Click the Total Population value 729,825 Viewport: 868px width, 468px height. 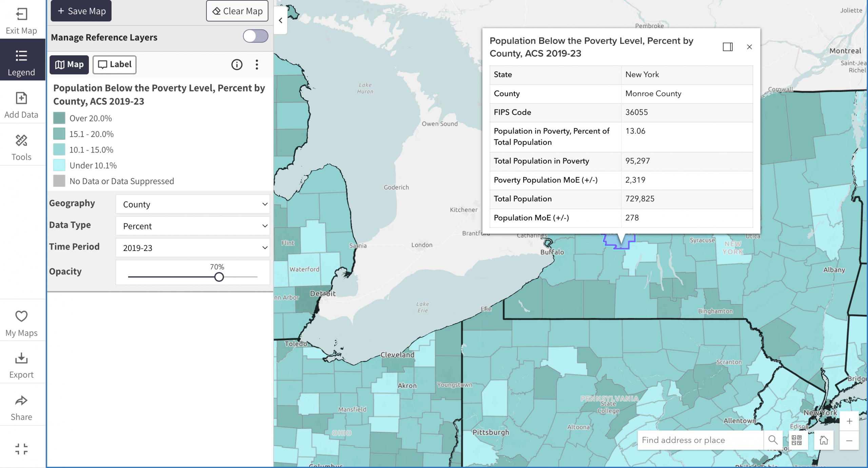click(x=640, y=199)
